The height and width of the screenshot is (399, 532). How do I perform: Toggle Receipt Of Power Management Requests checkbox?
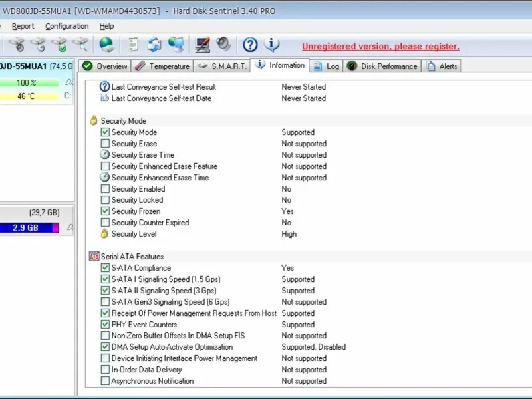(x=105, y=313)
